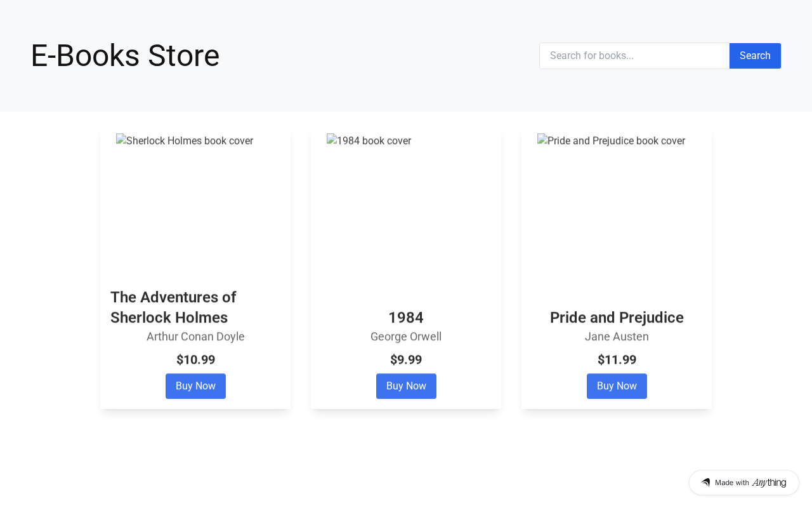
Task: Open the Pride and Prejudice cover image
Action: tap(612, 141)
